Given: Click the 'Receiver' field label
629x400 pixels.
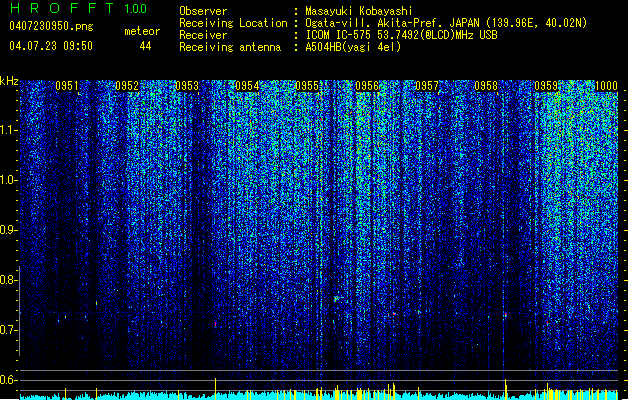Looking at the screenshot, I should click(x=203, y=35).
